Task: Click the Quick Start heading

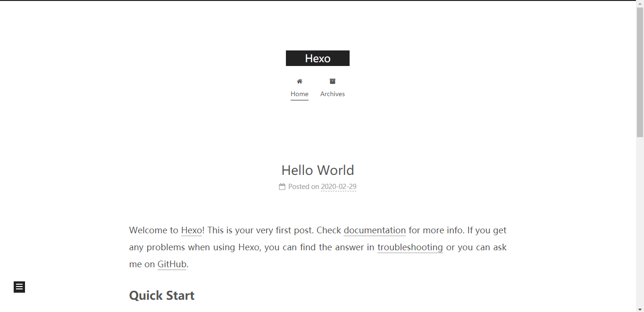Action: coord(162,296)
